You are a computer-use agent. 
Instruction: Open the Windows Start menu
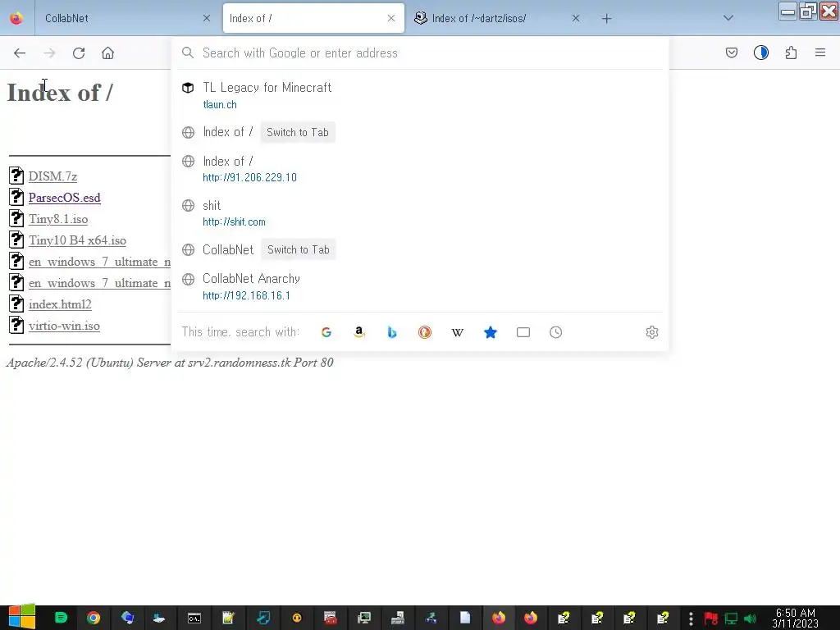(x=22, y=617)
